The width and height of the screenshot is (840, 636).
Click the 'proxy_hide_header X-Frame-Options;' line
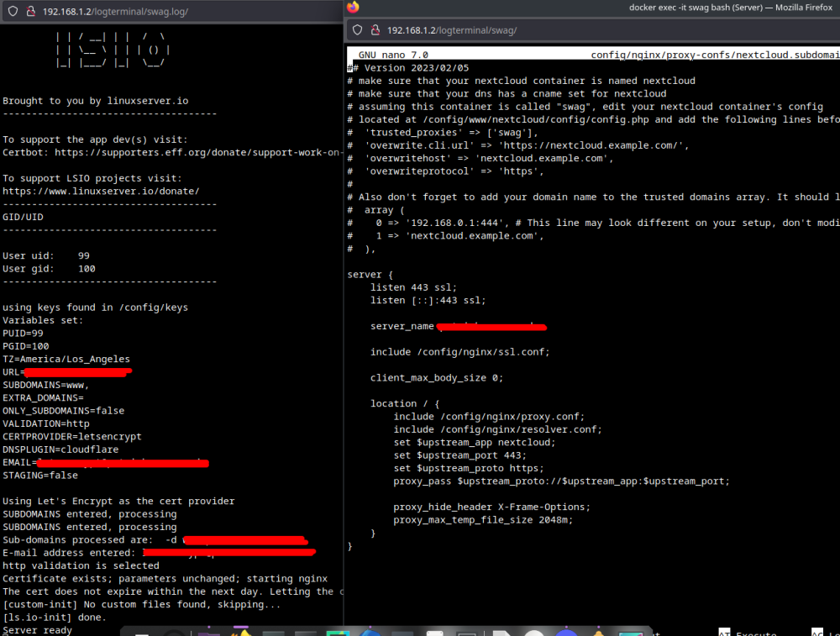click(491, 507)
